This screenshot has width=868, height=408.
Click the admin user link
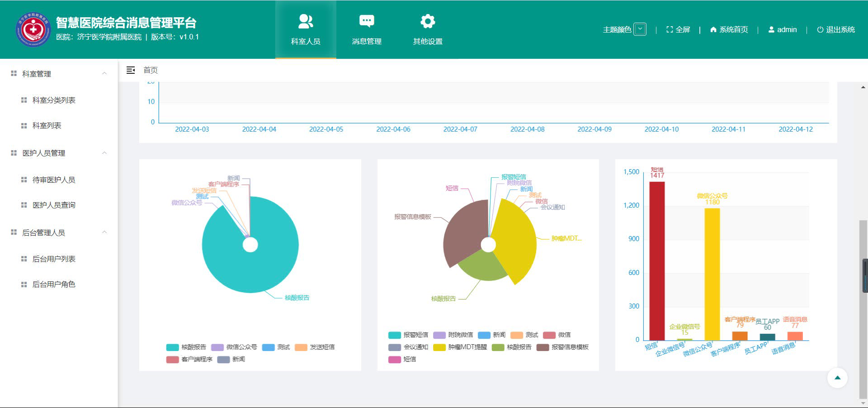click(x=783, y=30)
